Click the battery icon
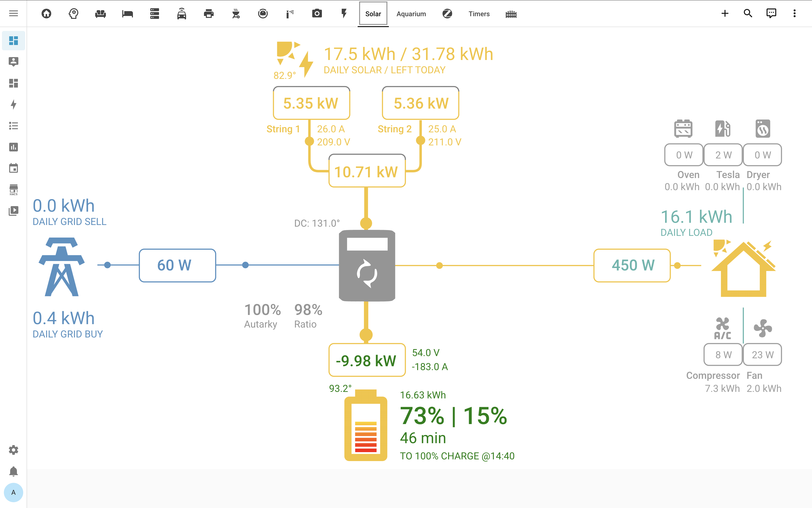Image resolution: width=812 pixels, height=508 pixels. point(366,425)
